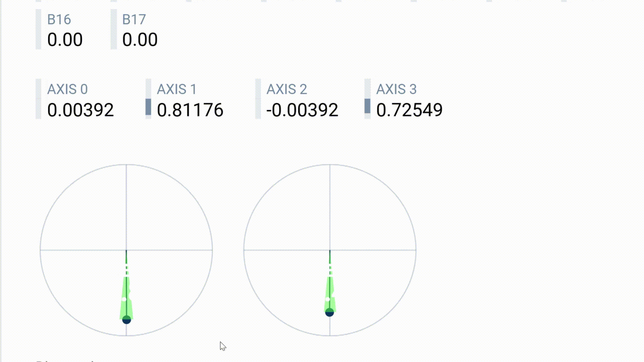This screenshot has width=644, height=362.
Task: Click the AXIS 3 gray level bar
Action: [368, 106]
